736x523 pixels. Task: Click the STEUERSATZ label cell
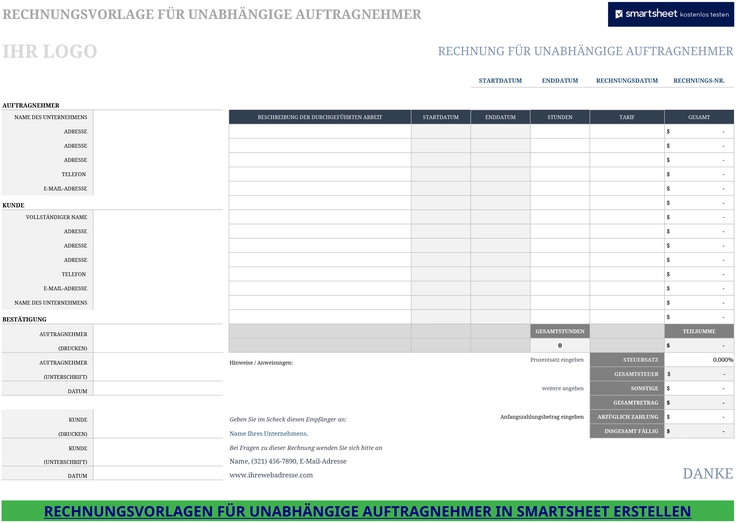point(627,360)
